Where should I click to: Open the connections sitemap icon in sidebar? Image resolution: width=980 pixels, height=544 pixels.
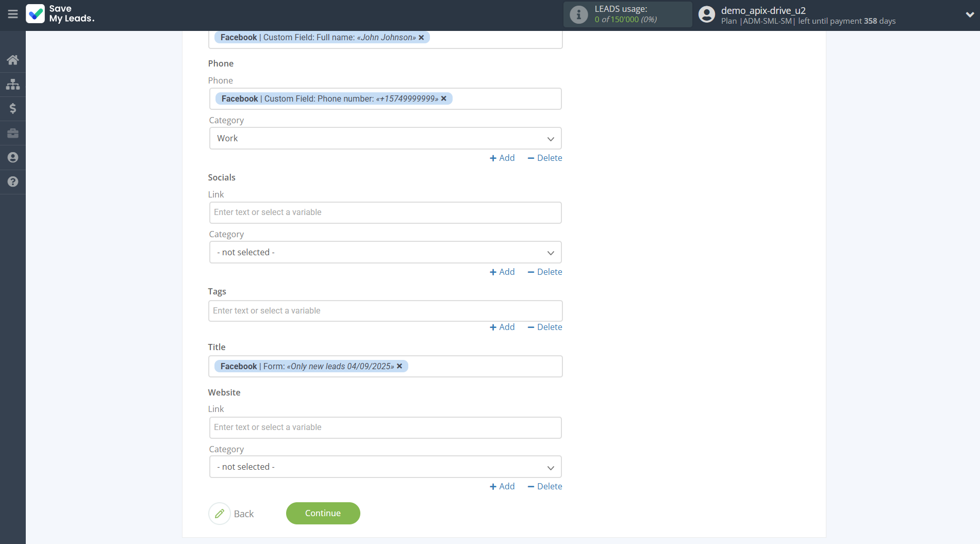pyautogui.click(x=13, y=84)
